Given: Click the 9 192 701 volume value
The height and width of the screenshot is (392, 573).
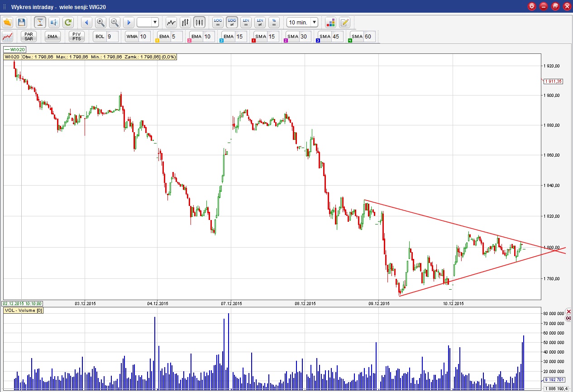Looking at the screenshot, I should (555, 380).
